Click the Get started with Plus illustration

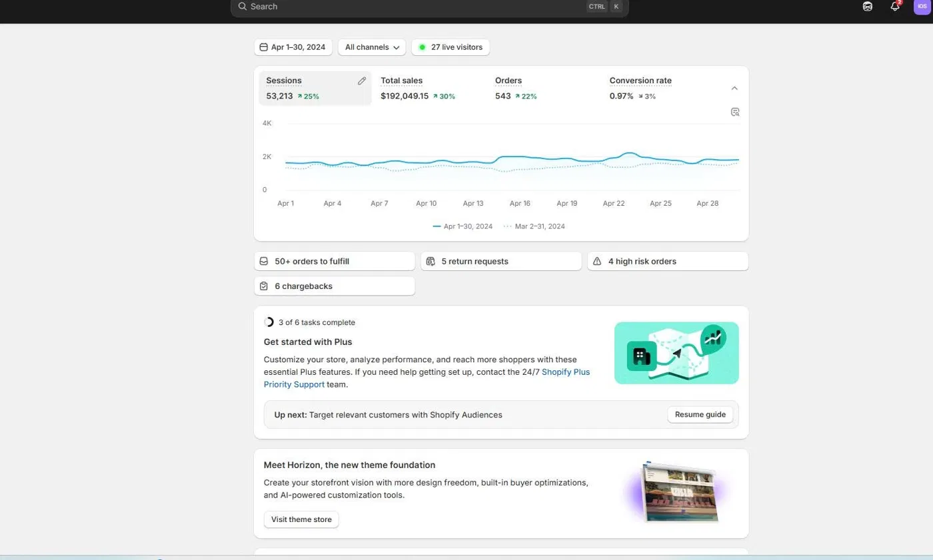click(676, 353)
